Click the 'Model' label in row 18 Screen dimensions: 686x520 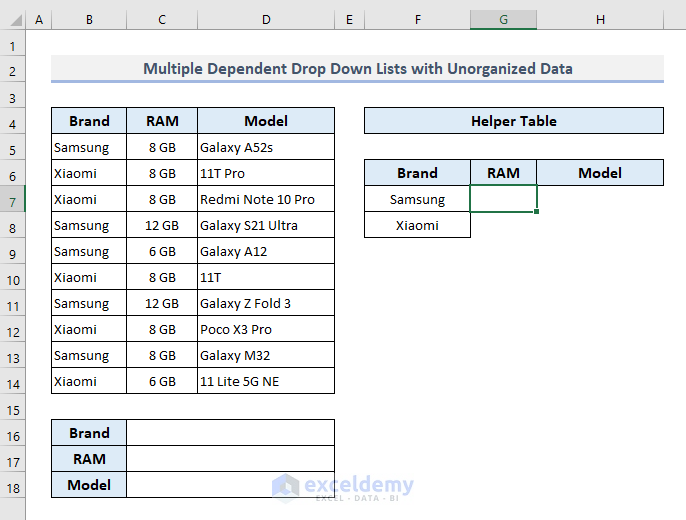89,485
